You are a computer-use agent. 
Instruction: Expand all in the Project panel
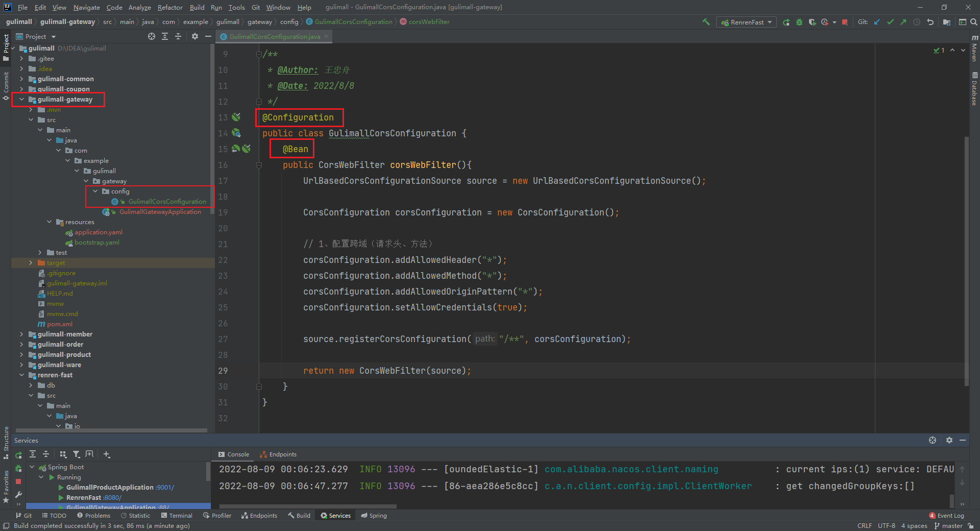click(165, 36)
